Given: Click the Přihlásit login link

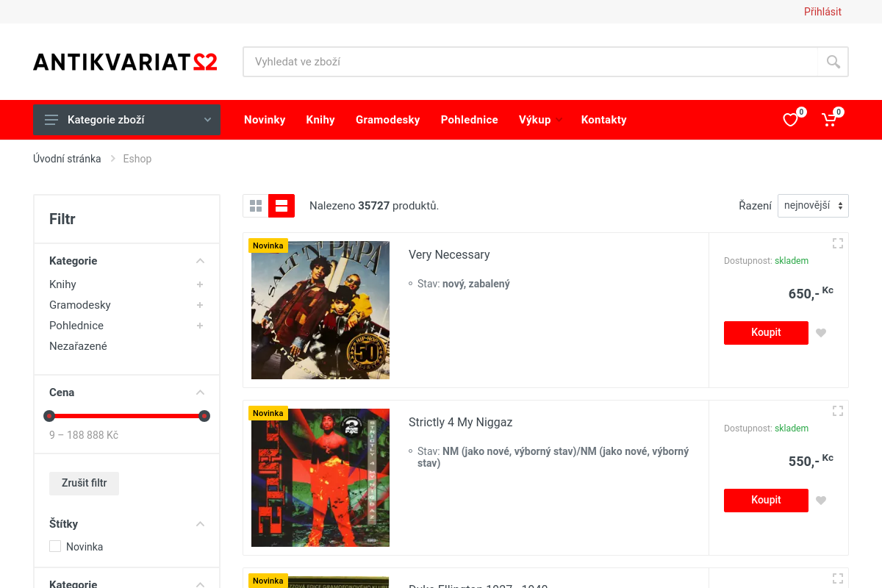Looking at the screenshot, I should (x=822, y=12).
